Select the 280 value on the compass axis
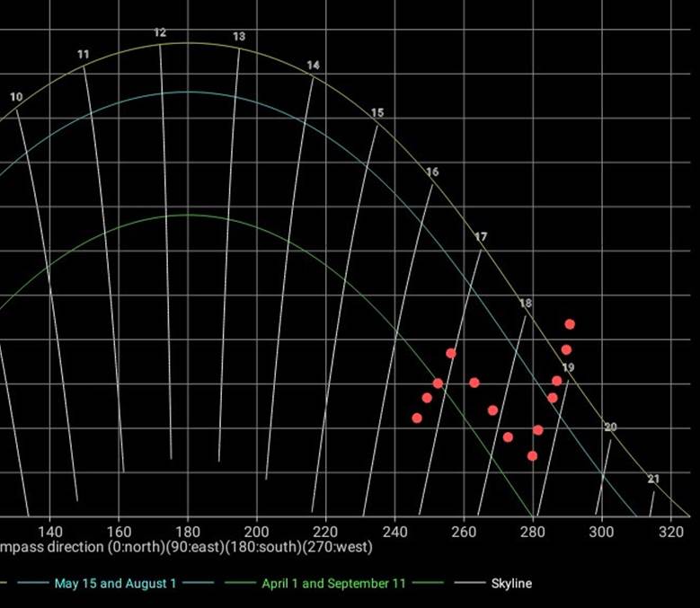The height and width of the screenshot is (608, 700). tap(533, 532)
